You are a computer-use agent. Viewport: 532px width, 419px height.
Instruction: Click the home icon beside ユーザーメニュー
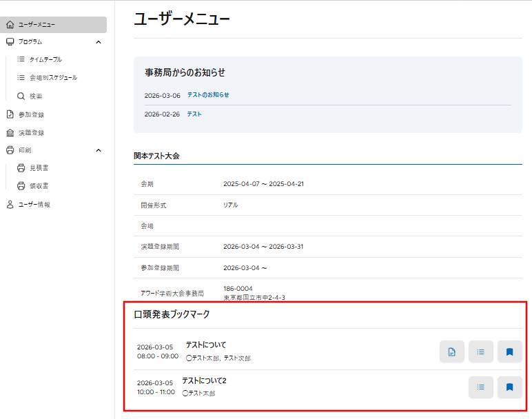[10, 25]
